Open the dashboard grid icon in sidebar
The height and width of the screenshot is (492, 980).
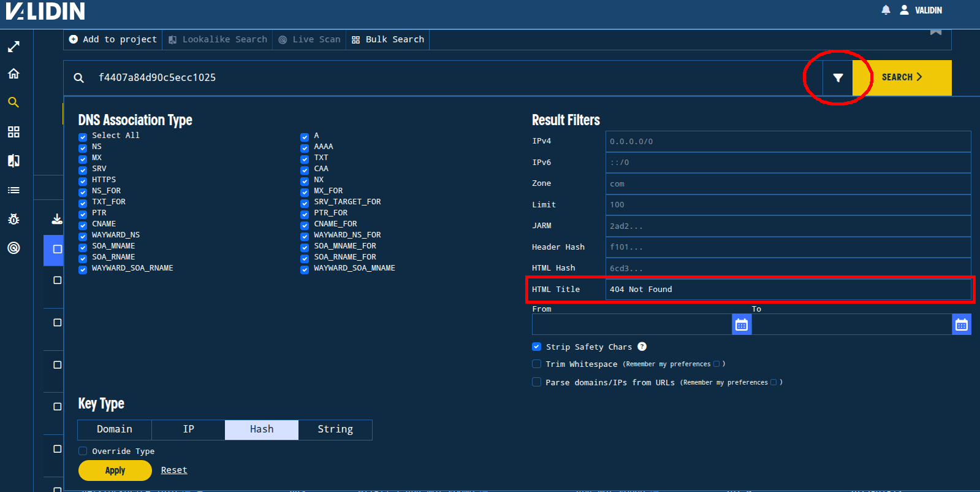tap(13, 132)
